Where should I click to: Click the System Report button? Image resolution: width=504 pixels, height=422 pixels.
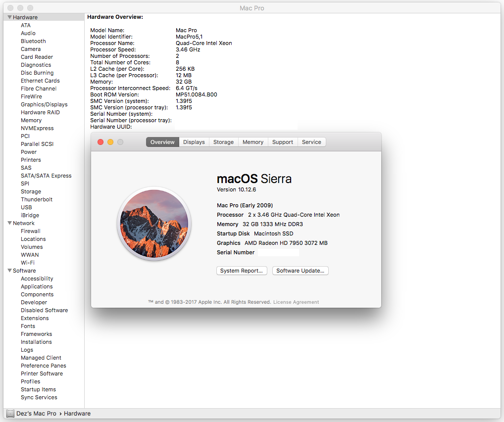coord(242,271)
